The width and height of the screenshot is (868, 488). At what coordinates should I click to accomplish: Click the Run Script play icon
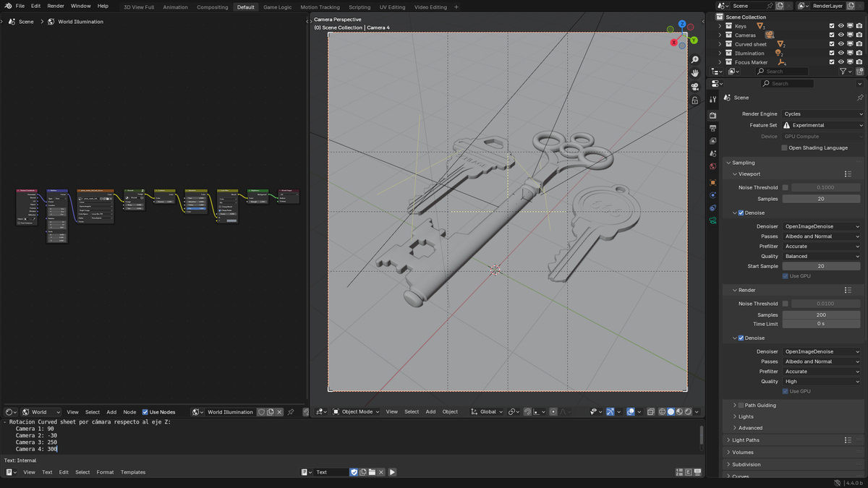pyautogui.click(x=392, y=472)
